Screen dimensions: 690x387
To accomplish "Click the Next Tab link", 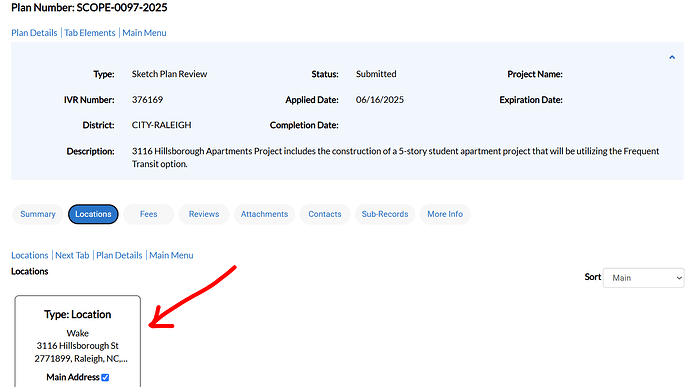I will 72,255.
